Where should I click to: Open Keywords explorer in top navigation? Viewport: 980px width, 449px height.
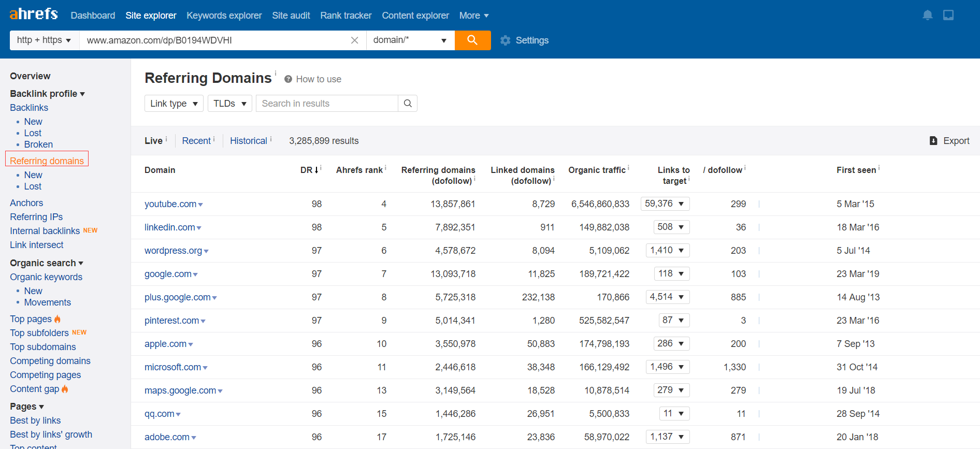point(224,16)
